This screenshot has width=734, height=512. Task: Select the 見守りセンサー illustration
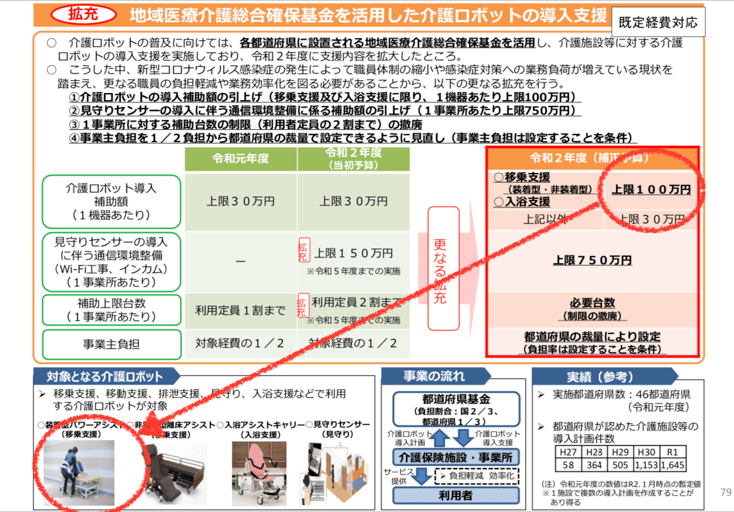(x=336, y=474)
